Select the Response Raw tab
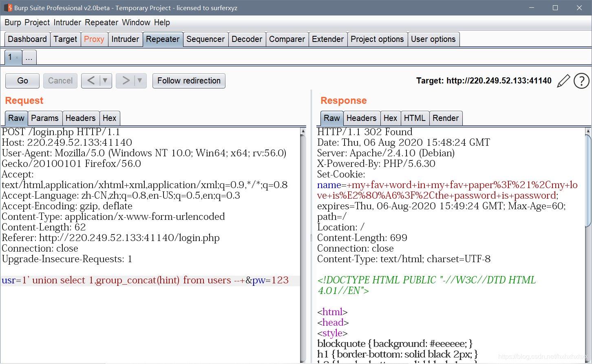 (x=332, y=118)
